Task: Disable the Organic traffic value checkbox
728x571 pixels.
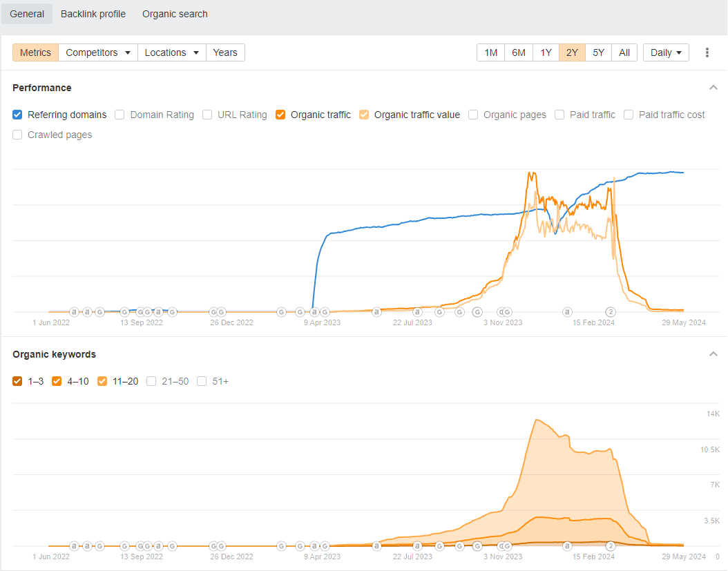Action: coord(364,115)
